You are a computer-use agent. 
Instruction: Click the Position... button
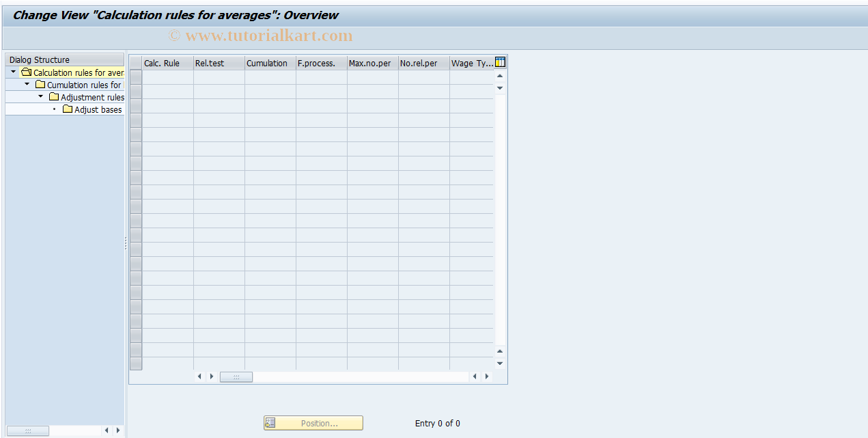[313, 423]
